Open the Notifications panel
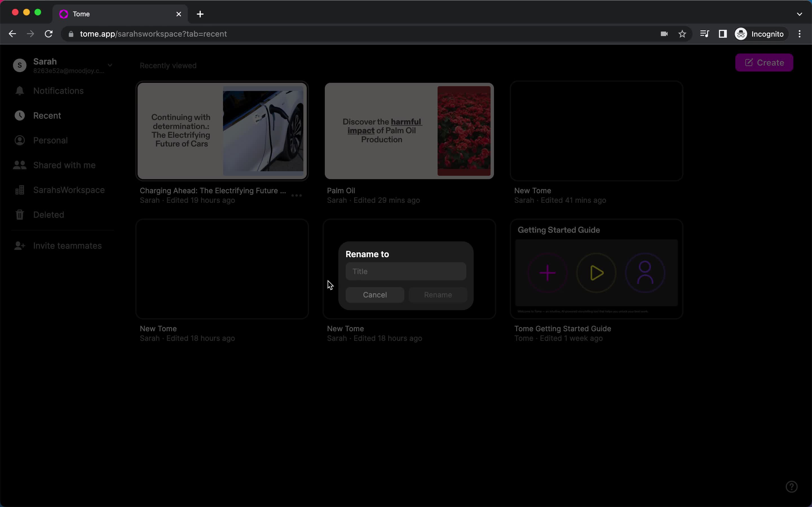Viewport: 812px width, 507px height. click(58, 90)
